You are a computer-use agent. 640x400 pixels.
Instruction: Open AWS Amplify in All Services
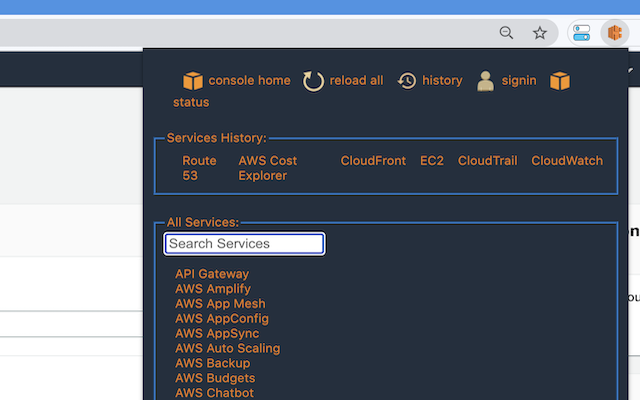[213, 289]
